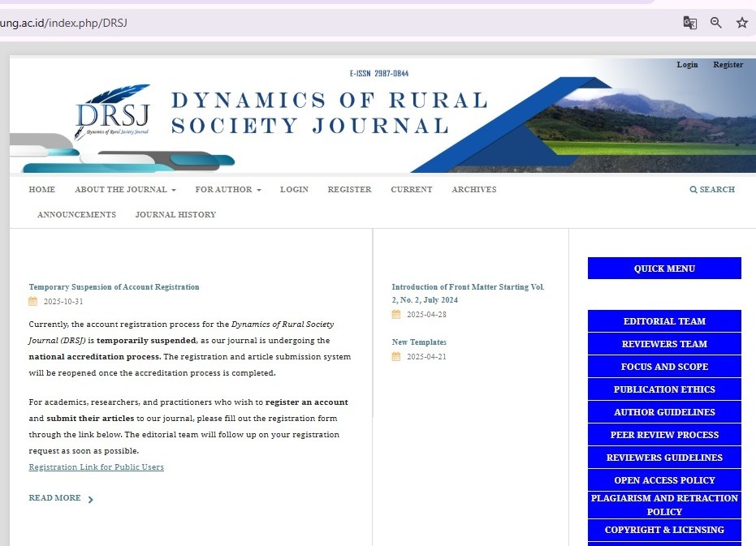Open PLAGIARISM AND RETRACTION POLICY button
The image size is (756, 546).
point(664,505)
